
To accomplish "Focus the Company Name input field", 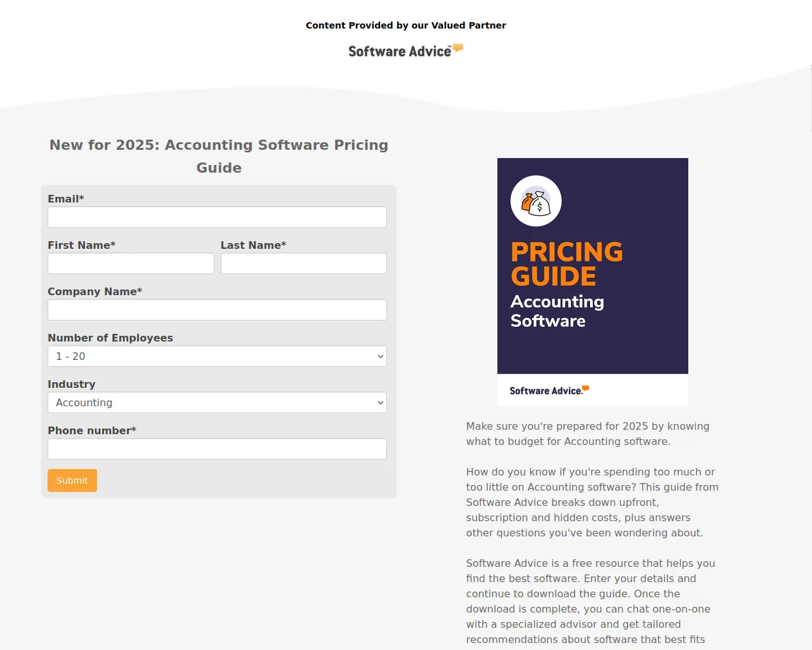I will (217, 310).
